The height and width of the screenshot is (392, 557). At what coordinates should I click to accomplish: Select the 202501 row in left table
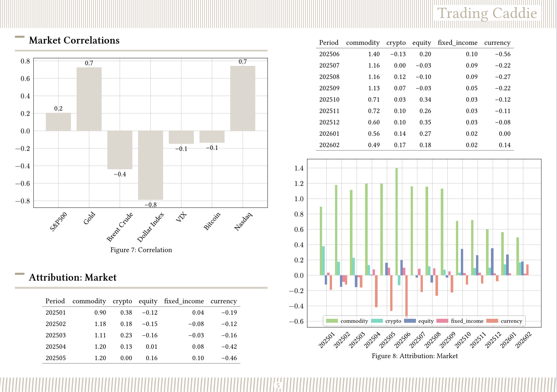[x=141, y=312]
